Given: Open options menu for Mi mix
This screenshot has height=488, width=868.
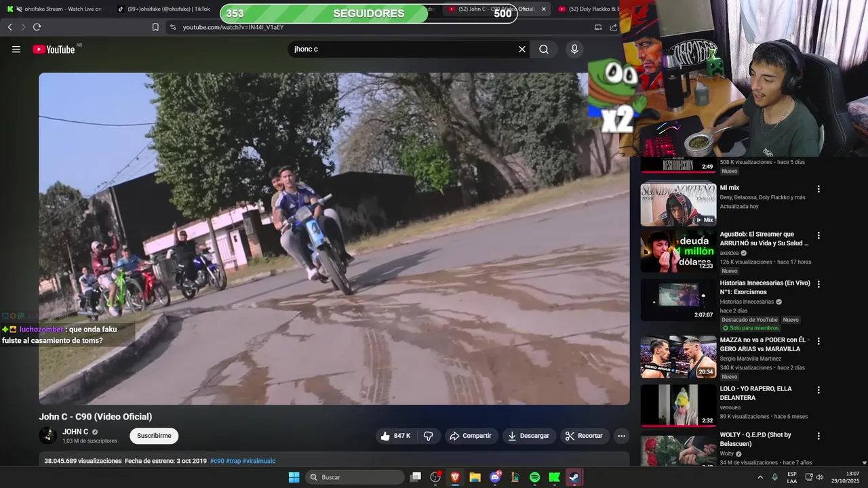Looking at the screenshot, I should click(818, 189).
